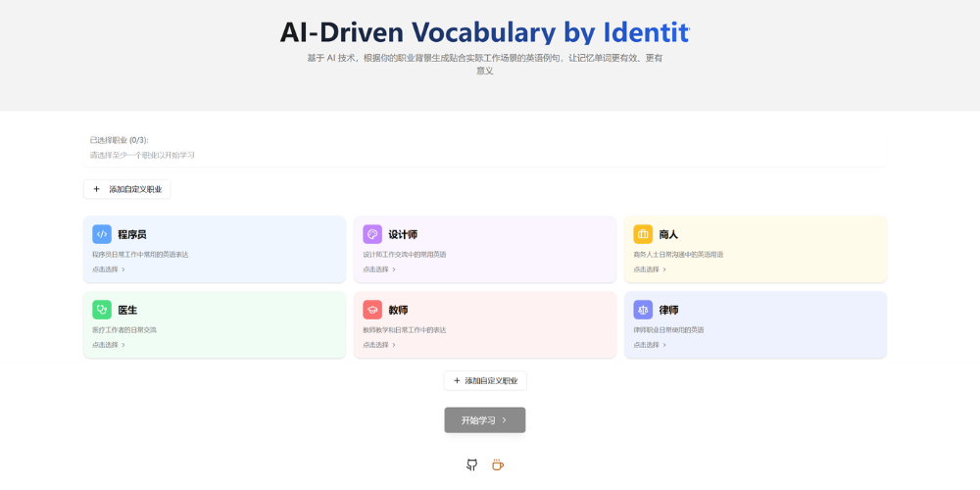Click the 开始学习 button

click(x=485, y=420)
